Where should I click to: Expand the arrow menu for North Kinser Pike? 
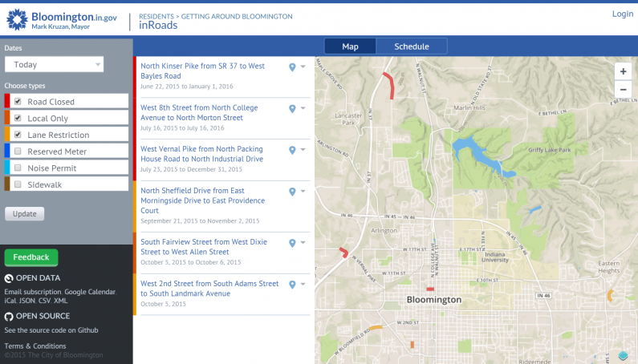(303, 67)
